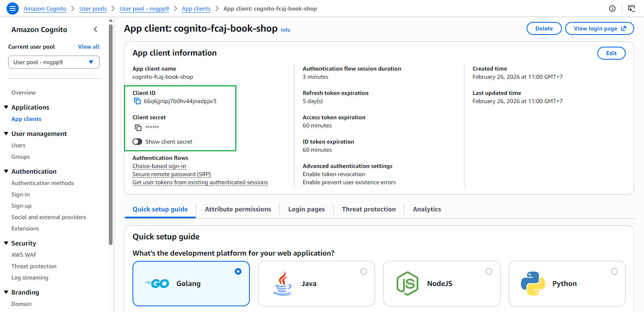Viewport: 644px width, 312px height.
Task: Toggle Show client secret switch
Action: click(137, 142)
